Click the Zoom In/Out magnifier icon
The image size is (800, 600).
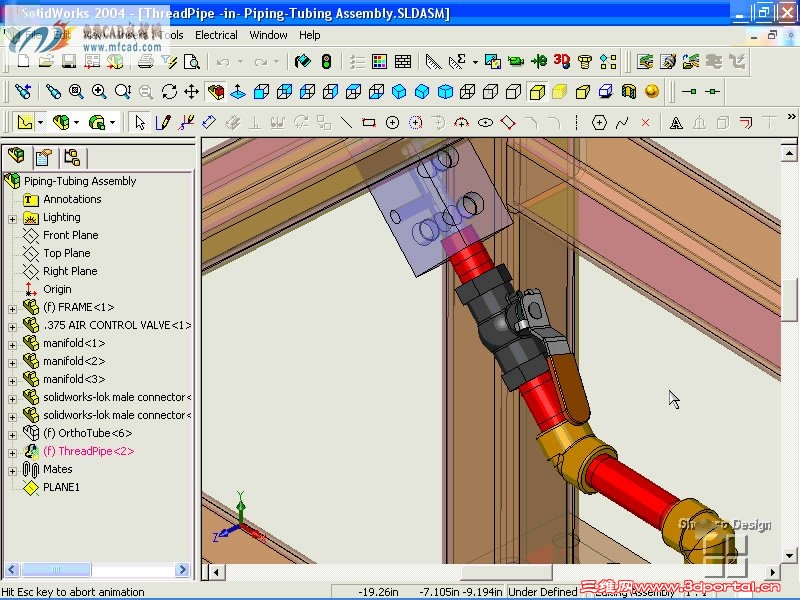(x=122, y=92)
